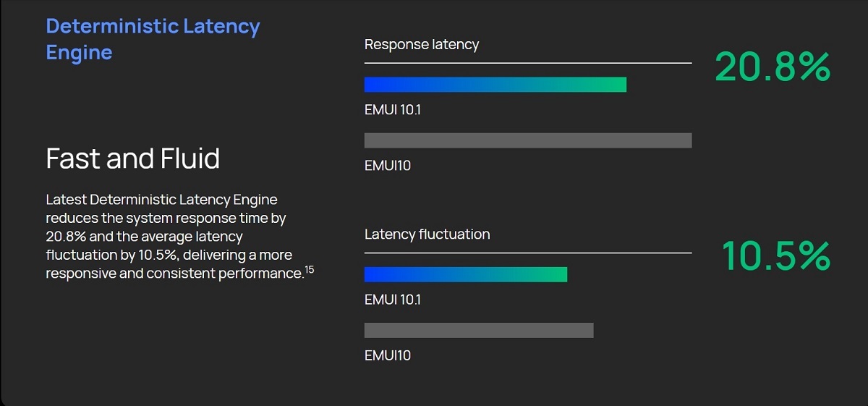
Task: Click the Response latency label
Action: 422,45
